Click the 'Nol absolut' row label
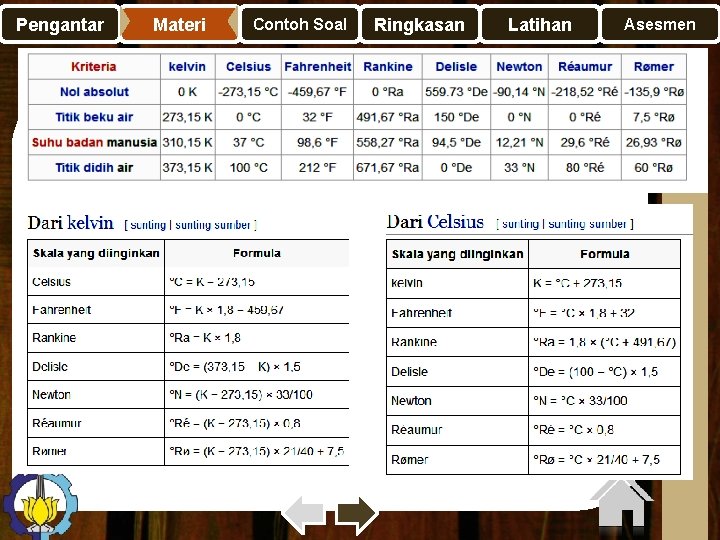 click(94, 92)
